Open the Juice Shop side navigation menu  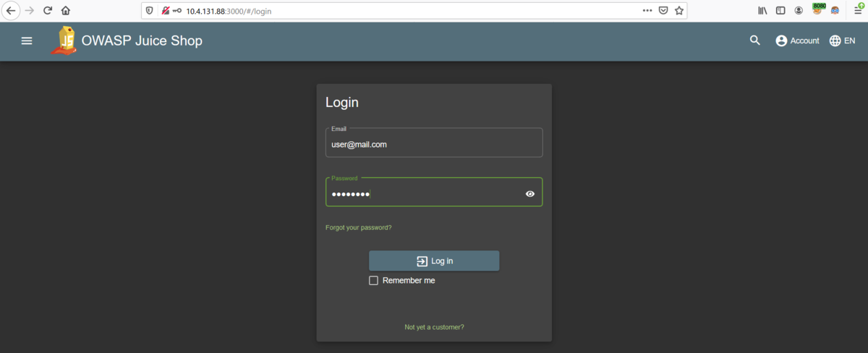(27, 41)
